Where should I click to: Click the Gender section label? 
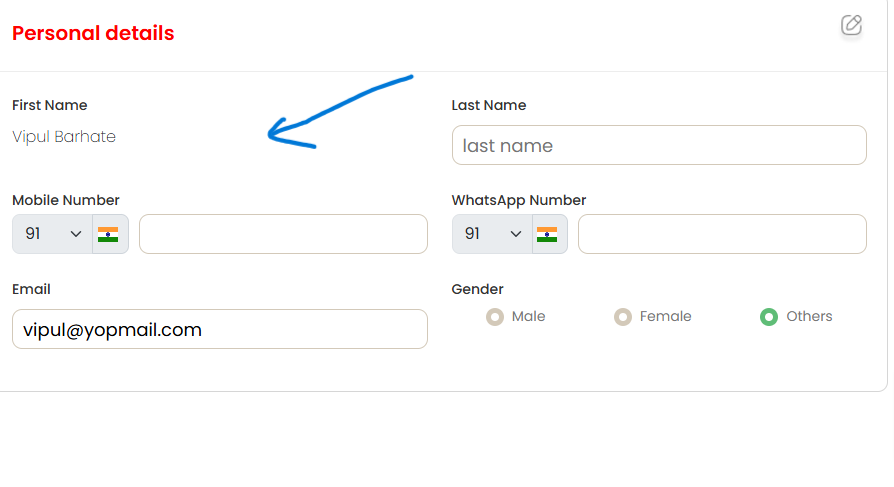pos(477,289)
